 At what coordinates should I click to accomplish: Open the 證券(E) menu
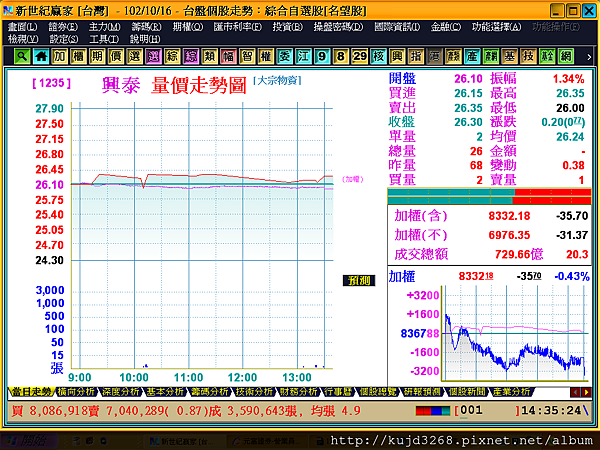[63, 27]
